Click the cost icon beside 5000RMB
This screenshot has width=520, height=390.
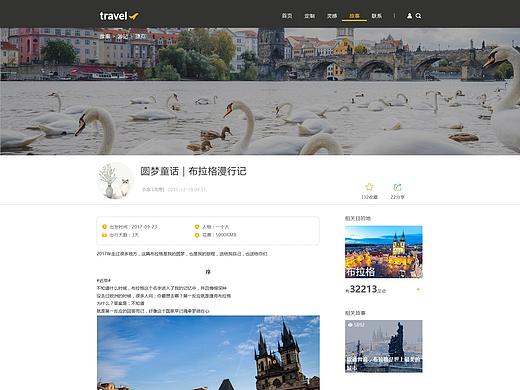point(197,235)
